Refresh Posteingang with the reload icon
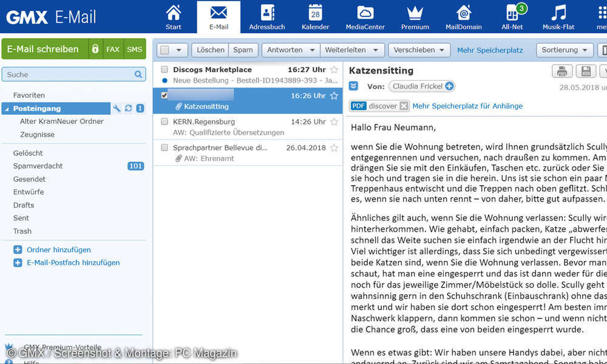 coord(129,109)
